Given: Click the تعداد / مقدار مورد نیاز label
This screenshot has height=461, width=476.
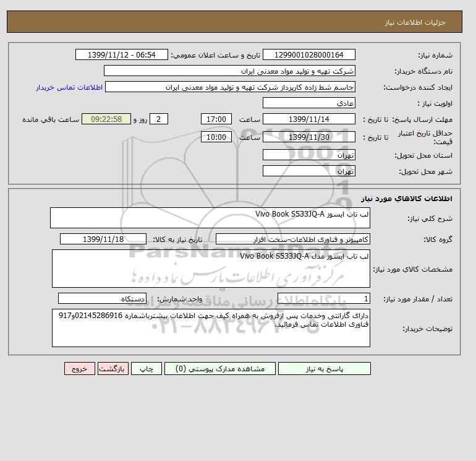Looking at the screenshot, I should [418, 299].
